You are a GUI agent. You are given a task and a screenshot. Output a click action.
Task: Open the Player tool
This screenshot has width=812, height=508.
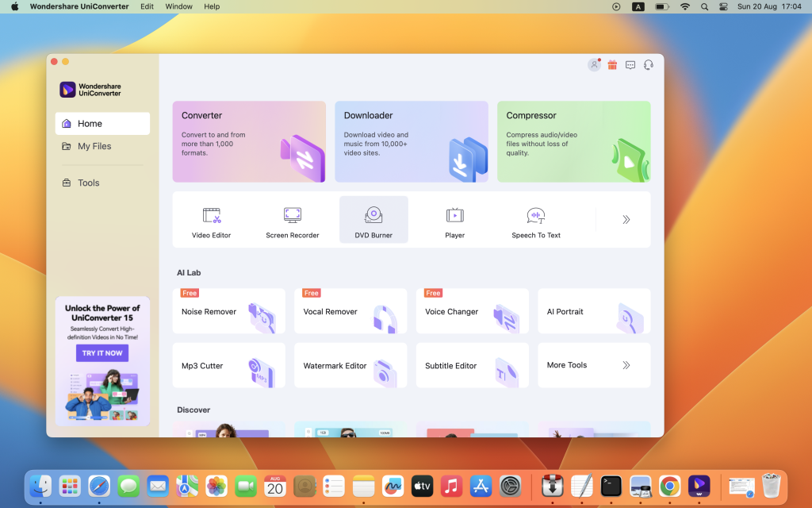(454, 220)
